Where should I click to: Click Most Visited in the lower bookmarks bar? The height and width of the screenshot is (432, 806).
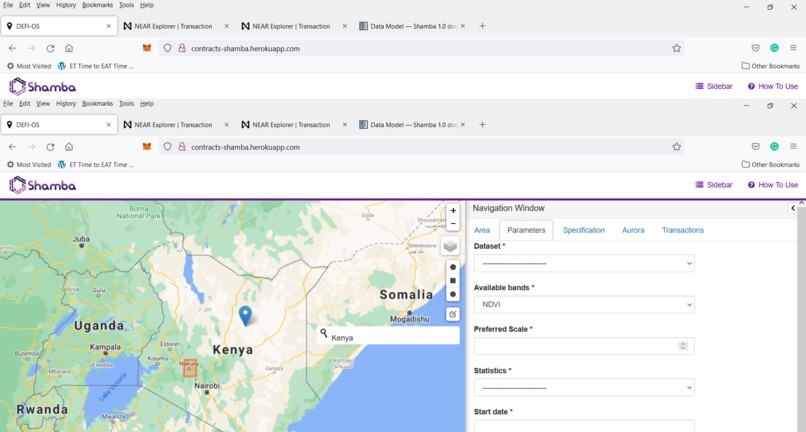29,165
